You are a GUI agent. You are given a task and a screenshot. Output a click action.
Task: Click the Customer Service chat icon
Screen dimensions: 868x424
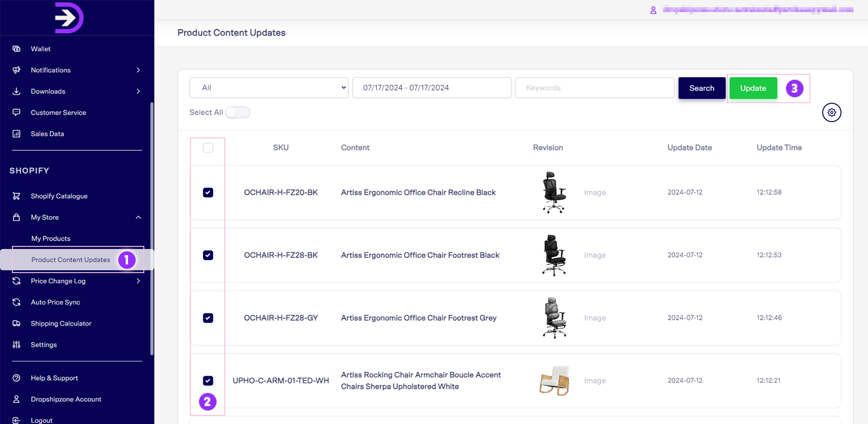click(x=16, y=112)
